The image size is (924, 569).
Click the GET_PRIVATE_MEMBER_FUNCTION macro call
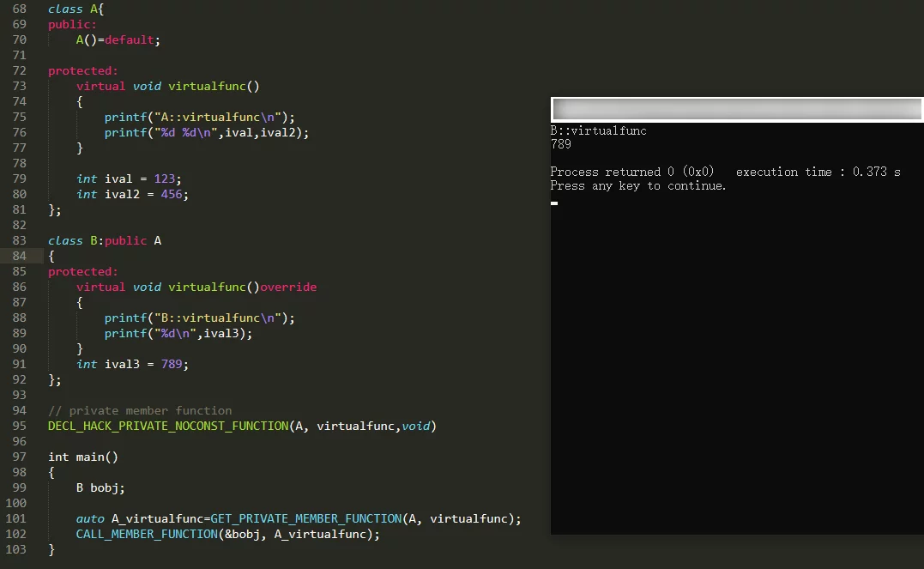click(305, 518)
